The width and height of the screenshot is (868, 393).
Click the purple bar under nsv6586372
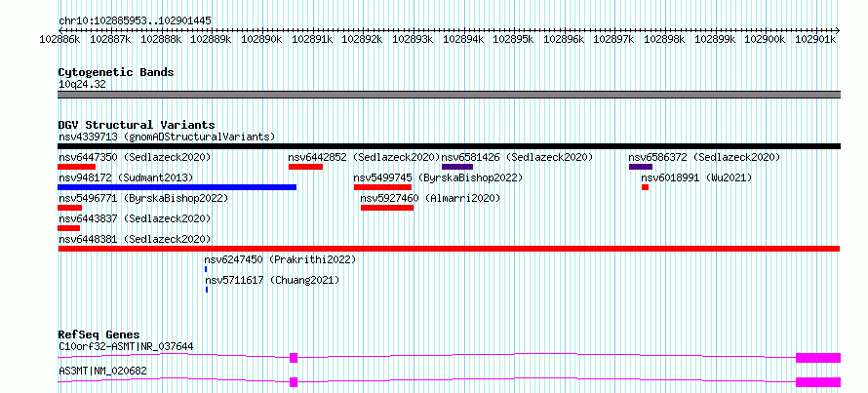click(x=641, y=167)
